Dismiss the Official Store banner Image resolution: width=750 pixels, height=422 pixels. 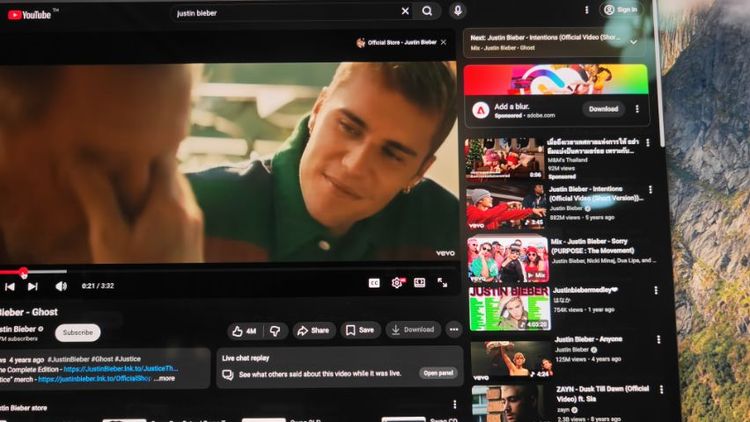coord(443,42)
